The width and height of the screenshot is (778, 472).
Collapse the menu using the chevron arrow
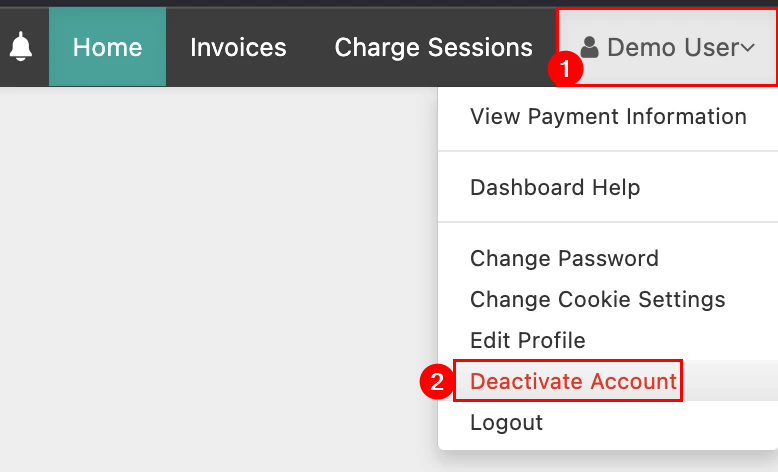pyautogui.click(x=747, y=48)
